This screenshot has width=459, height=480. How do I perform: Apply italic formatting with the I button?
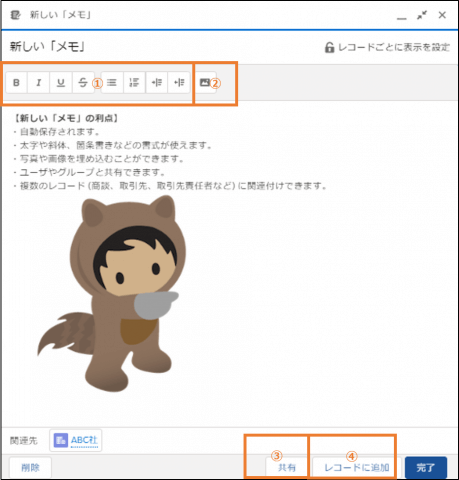pyautogui.click(x=38, y=82)
